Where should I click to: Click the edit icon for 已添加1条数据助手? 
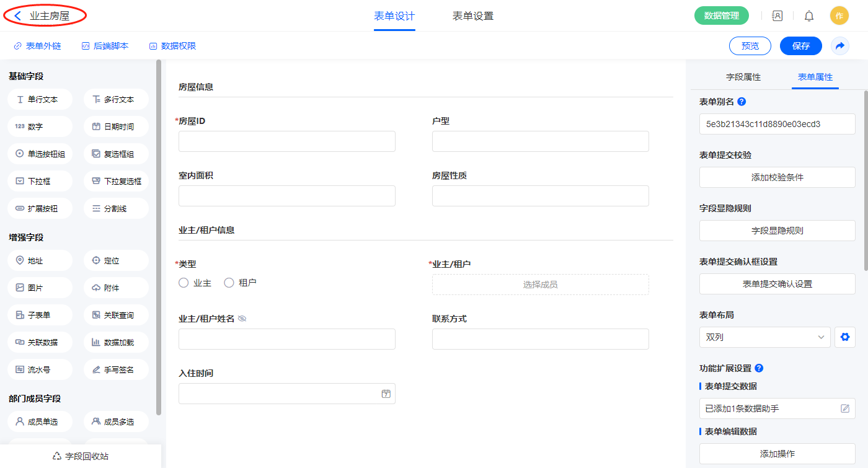tap(844, 408)
